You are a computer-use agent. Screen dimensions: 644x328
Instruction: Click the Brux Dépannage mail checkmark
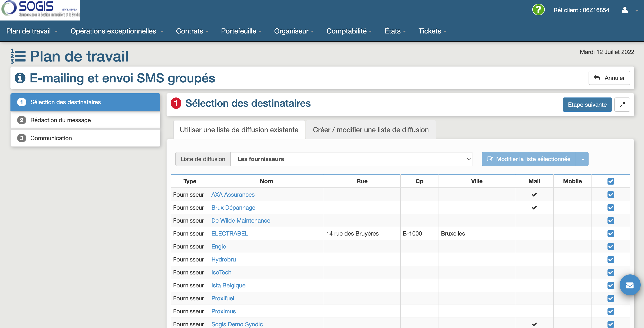pos(534,208)
